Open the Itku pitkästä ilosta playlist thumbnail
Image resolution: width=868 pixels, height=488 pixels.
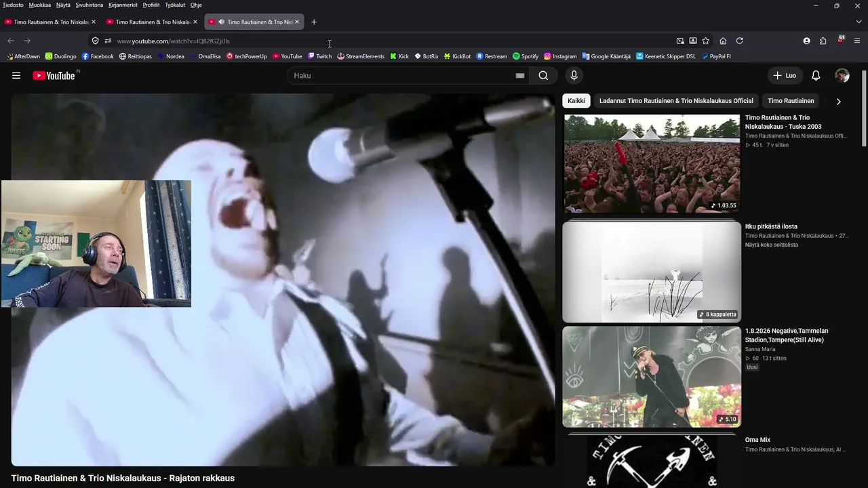click(x=652, y=272)
